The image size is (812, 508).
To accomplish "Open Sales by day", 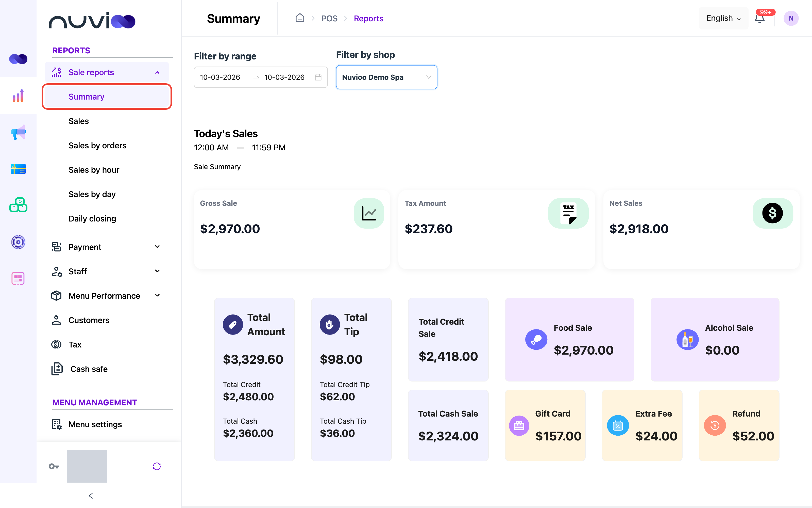I will pyautogui.click(x=92, y=194).
